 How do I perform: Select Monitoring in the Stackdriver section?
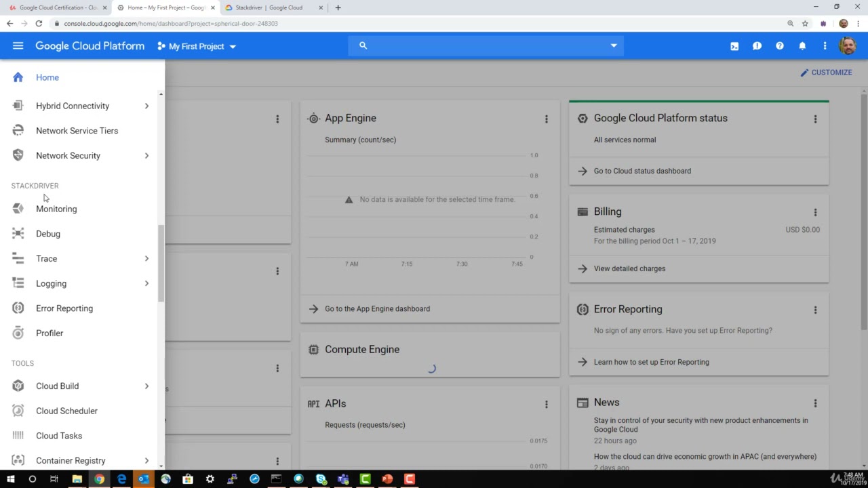click(x=56, y=209)
